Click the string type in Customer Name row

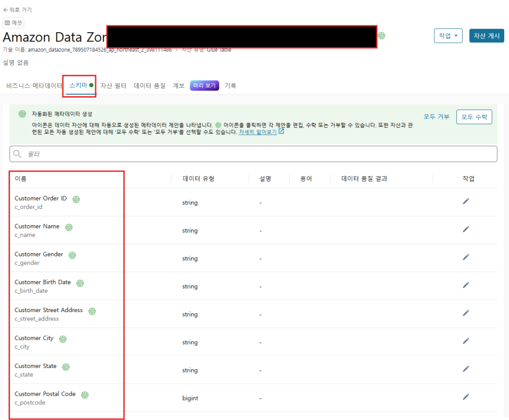(190, 231)
